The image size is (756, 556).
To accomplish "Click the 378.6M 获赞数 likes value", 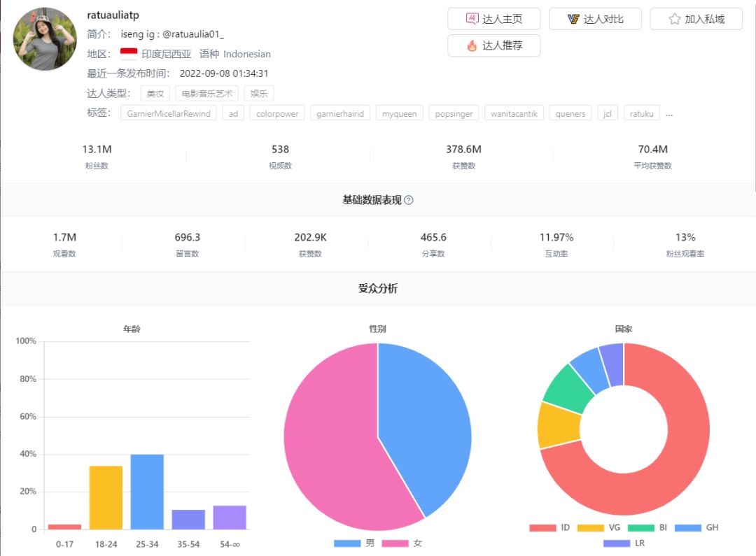I will [x=464, y=150].
